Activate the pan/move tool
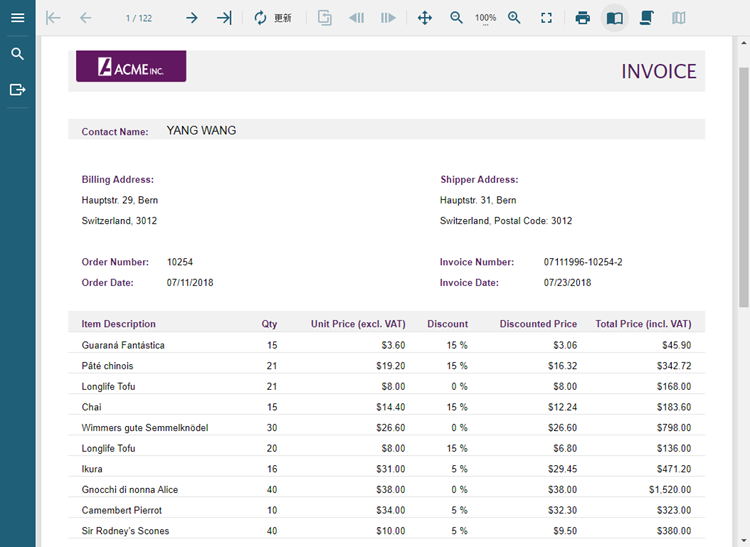 (x=424, y=18)
